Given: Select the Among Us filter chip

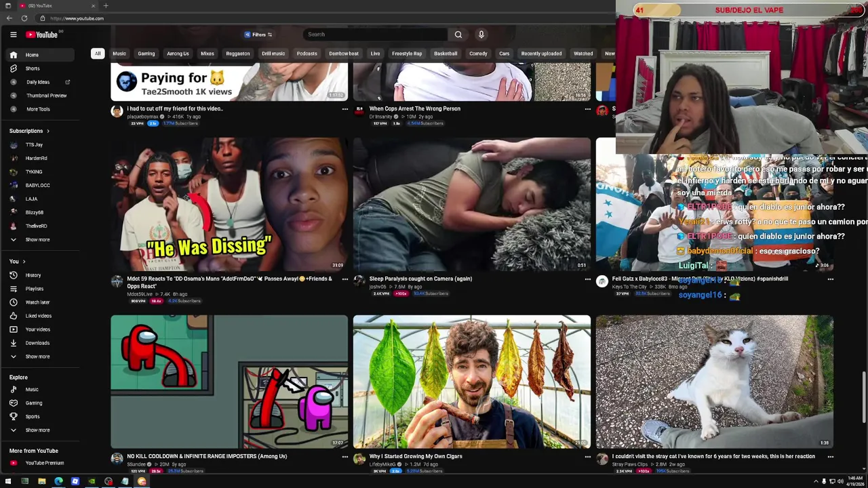Looking at the screenshot, I should click(178, 54).
